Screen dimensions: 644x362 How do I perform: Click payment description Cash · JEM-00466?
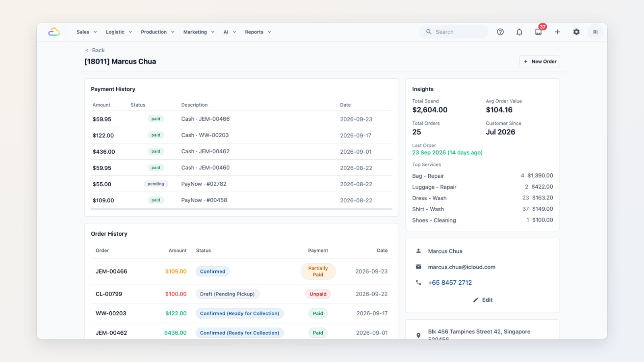tap(205, 119)
